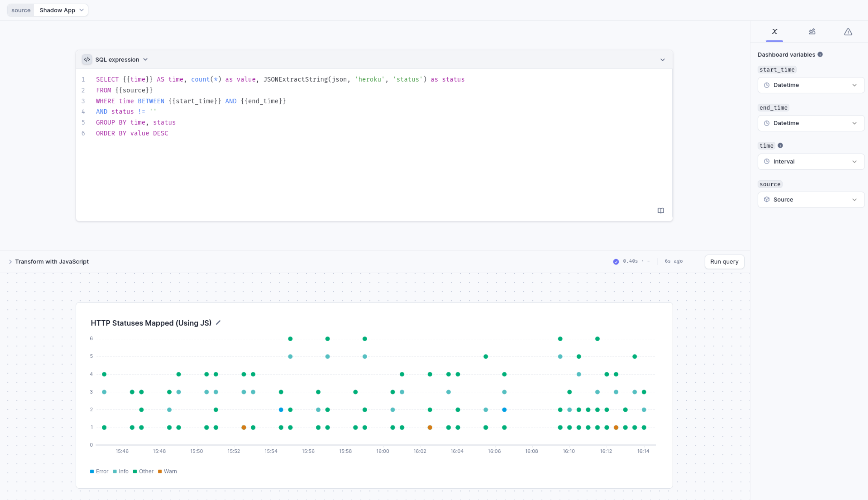868x500 pixels.
Task: Click the sharing/user icon in top right panel
Action: (x=812, y=32)
